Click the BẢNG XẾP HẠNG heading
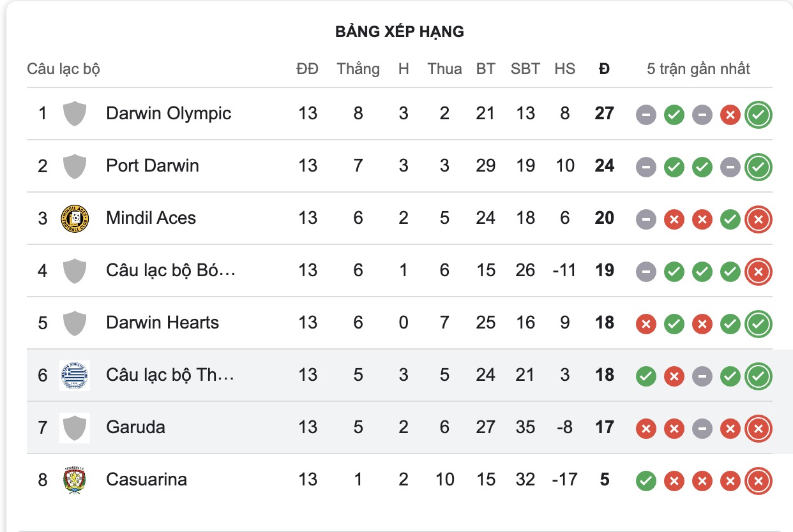The image size is (793, 532). click(399, 31)
